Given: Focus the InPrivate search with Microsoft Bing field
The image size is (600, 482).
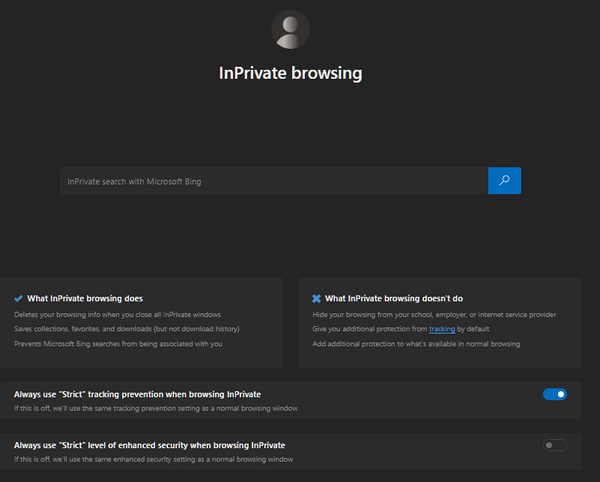Looking at the screenshot, I should point(274,181).
